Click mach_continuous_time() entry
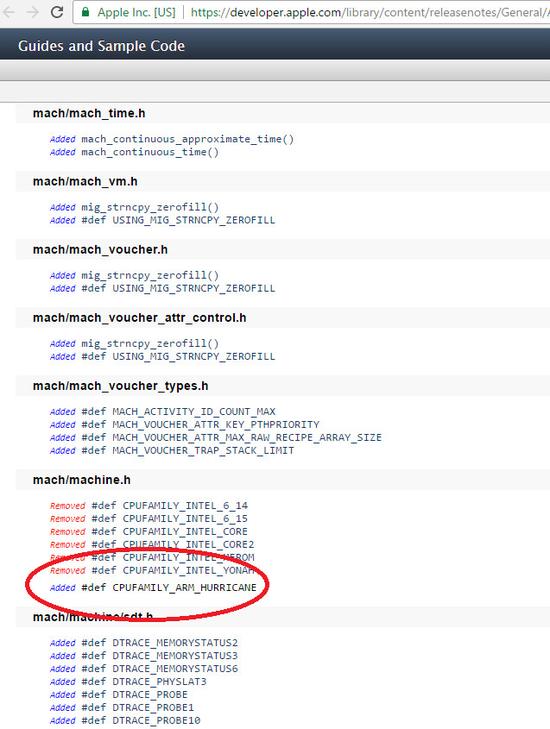Viewport: 550px width, 729px height. click(150, 152)
